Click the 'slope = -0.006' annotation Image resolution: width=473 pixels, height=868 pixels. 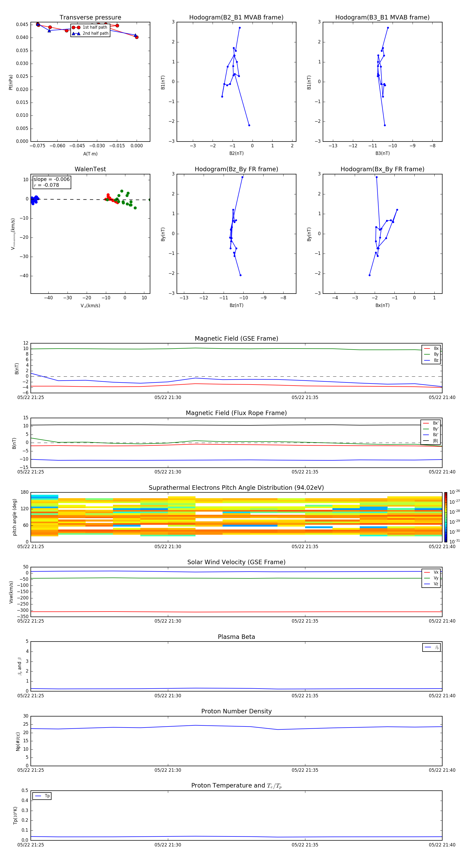(x=52, y=179)
